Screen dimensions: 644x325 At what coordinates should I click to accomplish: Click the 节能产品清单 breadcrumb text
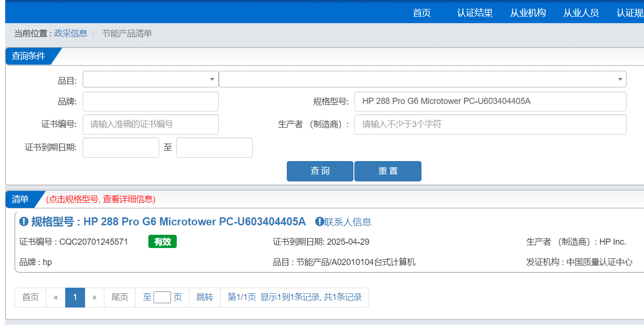point(127,34)
